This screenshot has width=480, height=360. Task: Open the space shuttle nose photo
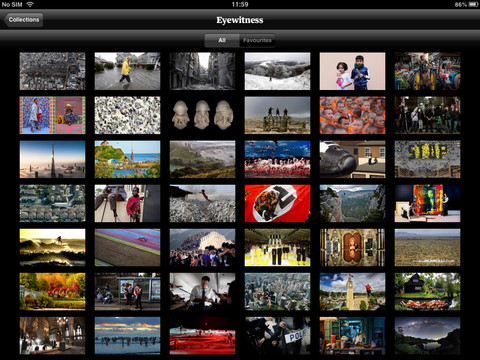(x=352, y=159)
